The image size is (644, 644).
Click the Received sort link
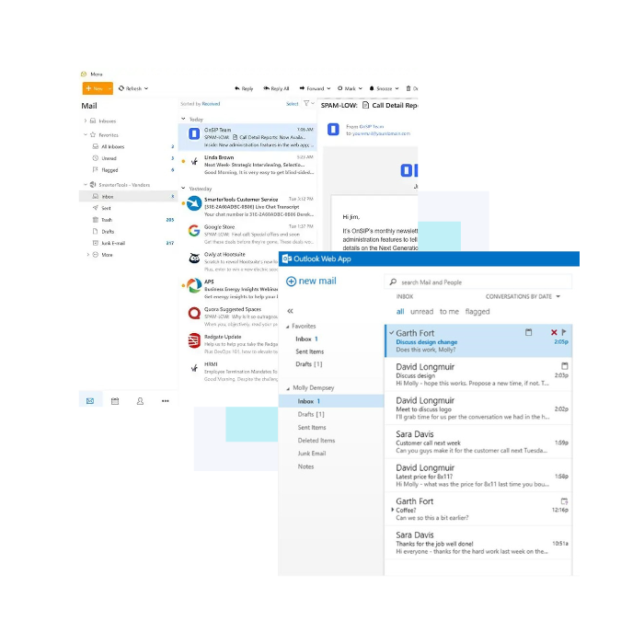click(x=211, y=104)
